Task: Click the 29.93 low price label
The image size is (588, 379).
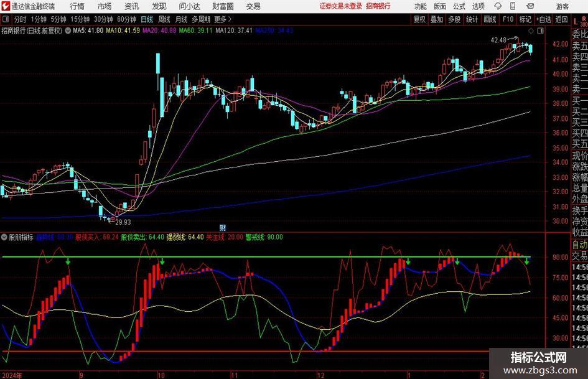Action: pyautogui.click(x=123, y=222)
